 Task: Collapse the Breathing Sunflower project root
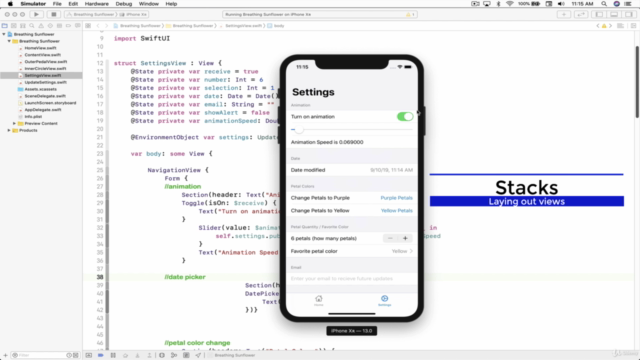pyautogui.click(x=4, y=34)
